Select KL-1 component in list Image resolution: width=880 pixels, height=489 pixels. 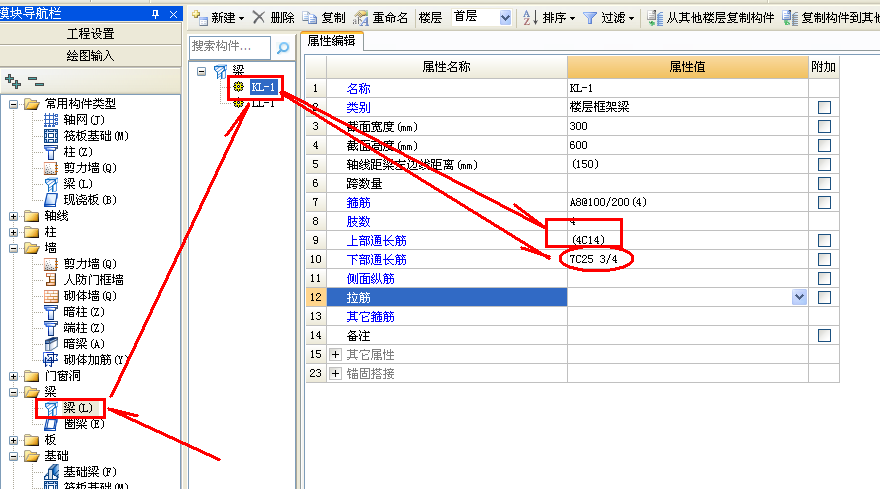263,87
